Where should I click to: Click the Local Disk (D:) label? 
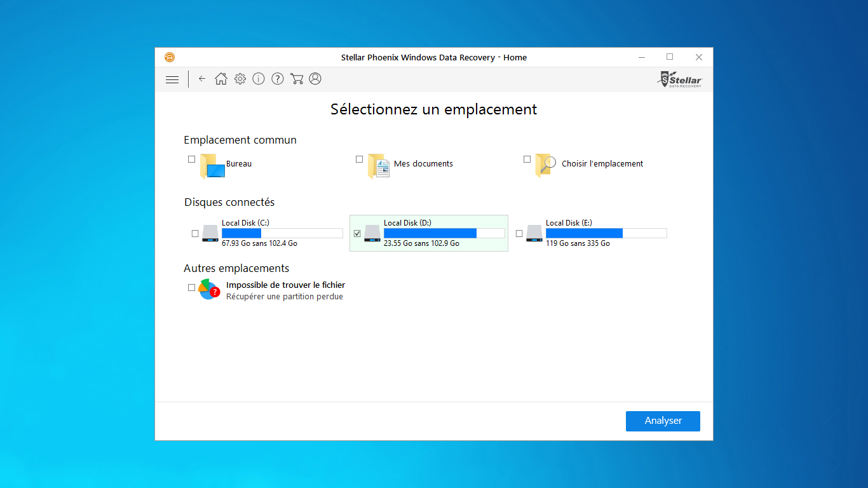407,223
